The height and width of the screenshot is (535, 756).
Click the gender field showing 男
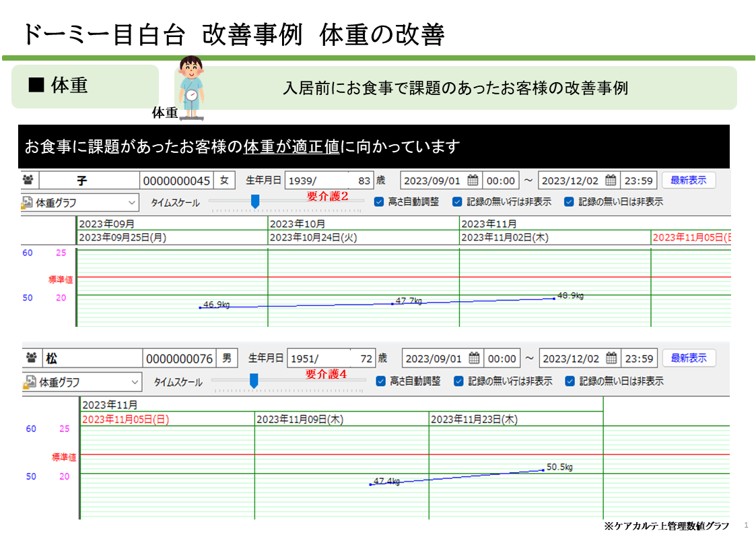[x=227, y=358]
